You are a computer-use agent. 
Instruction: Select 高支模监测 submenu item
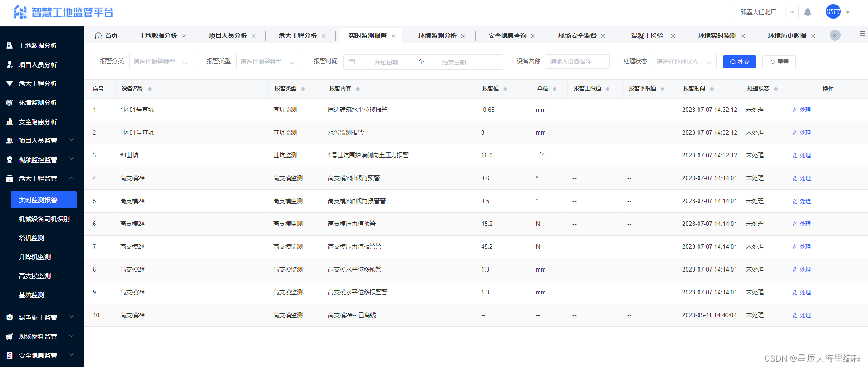point(35,276)
